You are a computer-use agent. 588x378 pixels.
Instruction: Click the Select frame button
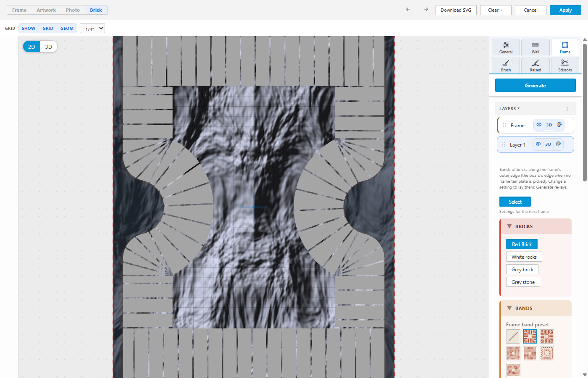pyautogui.click(x=515, y=202)
